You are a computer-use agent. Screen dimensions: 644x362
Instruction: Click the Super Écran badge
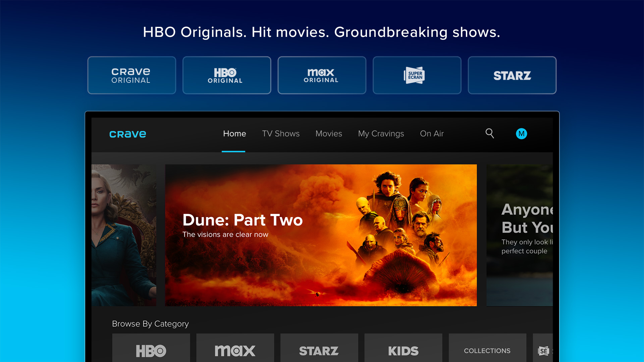417,75
